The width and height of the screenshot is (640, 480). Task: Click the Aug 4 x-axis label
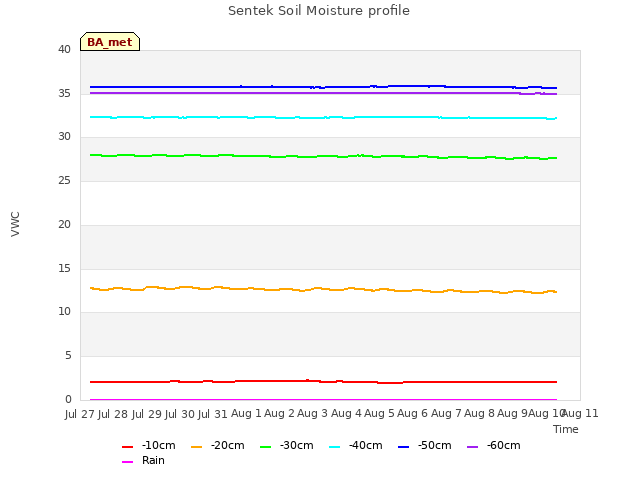click(346, 414)
